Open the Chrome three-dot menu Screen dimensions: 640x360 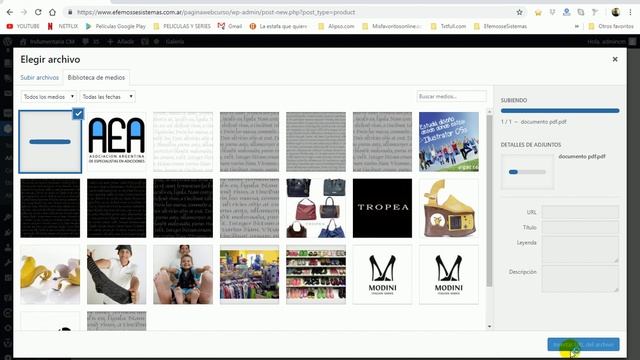(631, 12)
